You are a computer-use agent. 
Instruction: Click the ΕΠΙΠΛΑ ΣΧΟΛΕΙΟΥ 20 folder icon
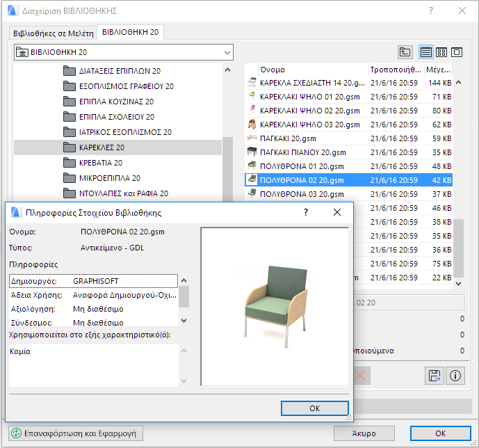[70, 117]
